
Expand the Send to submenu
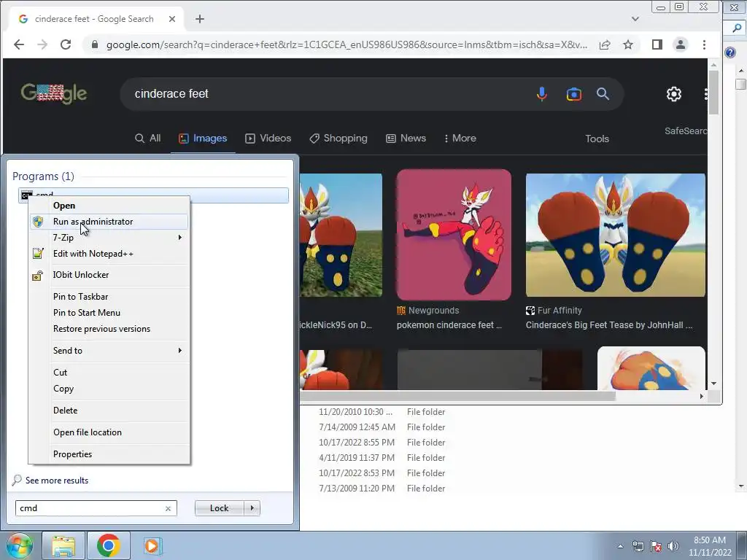[x=109, y=351]
